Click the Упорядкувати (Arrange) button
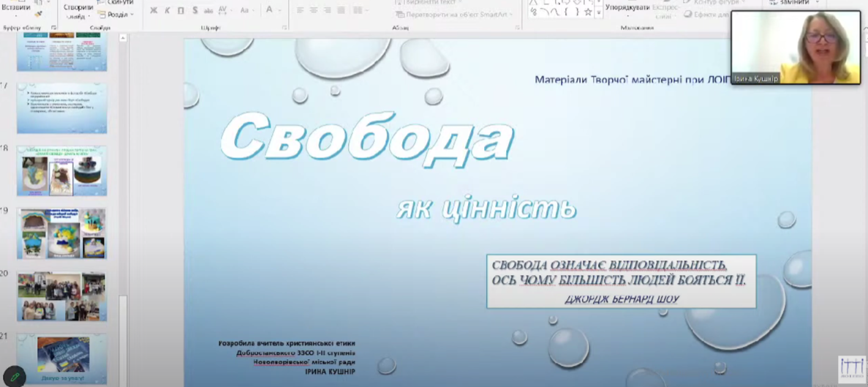 [627, 9]
